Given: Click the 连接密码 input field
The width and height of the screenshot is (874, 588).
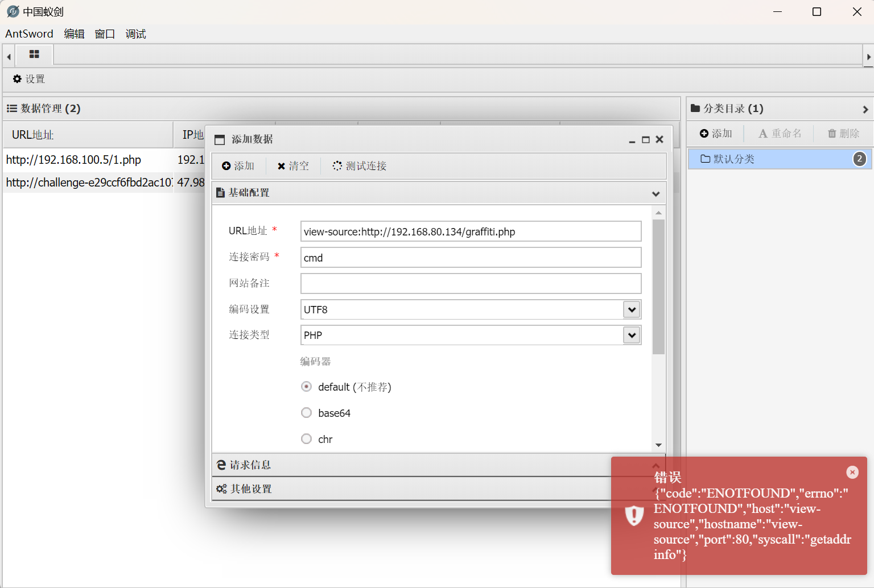Looking at the screenshot, I should point(471,258).
